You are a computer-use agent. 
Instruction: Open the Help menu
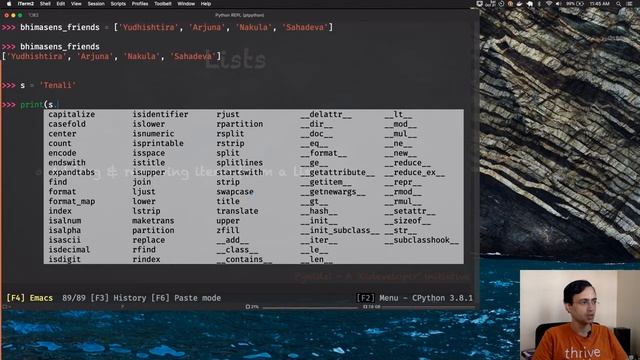[206, 4]
